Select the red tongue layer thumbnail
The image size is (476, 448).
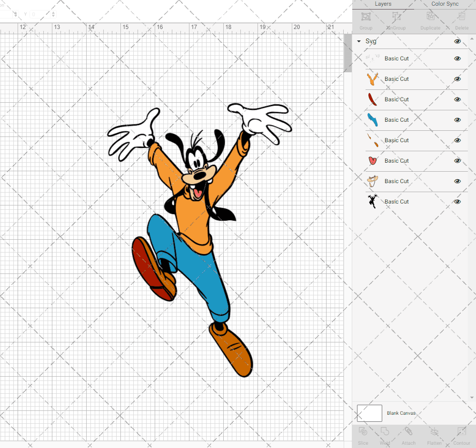pos(373,160)
